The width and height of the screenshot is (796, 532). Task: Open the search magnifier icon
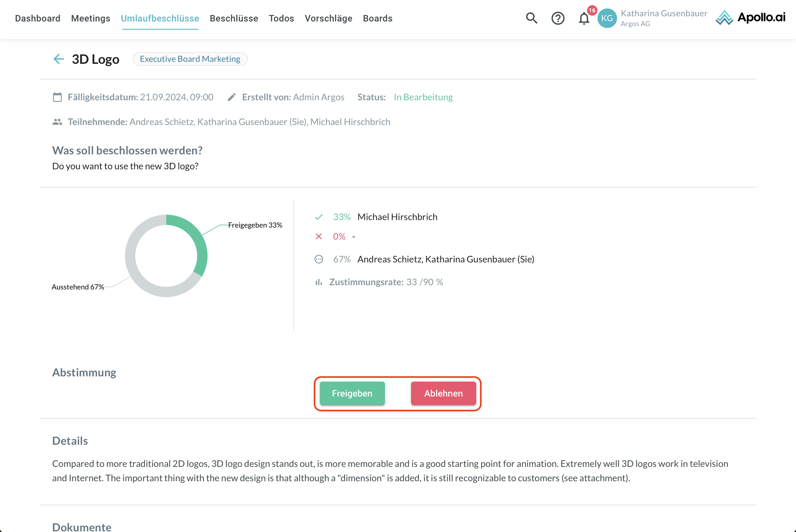point(531,18)
